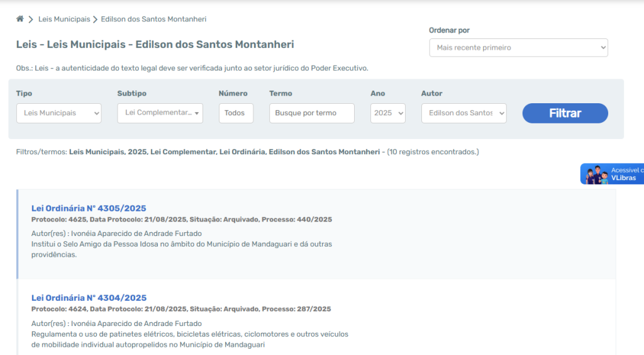Click the home icon in the breadcrumb
644x355 pixels.
tap(20, 20)
